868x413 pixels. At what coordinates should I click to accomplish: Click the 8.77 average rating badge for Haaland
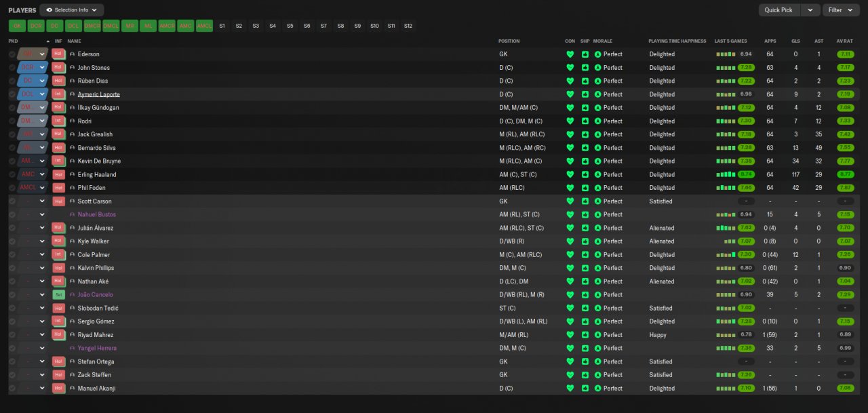pyautogui.click(x=845, y=174)
